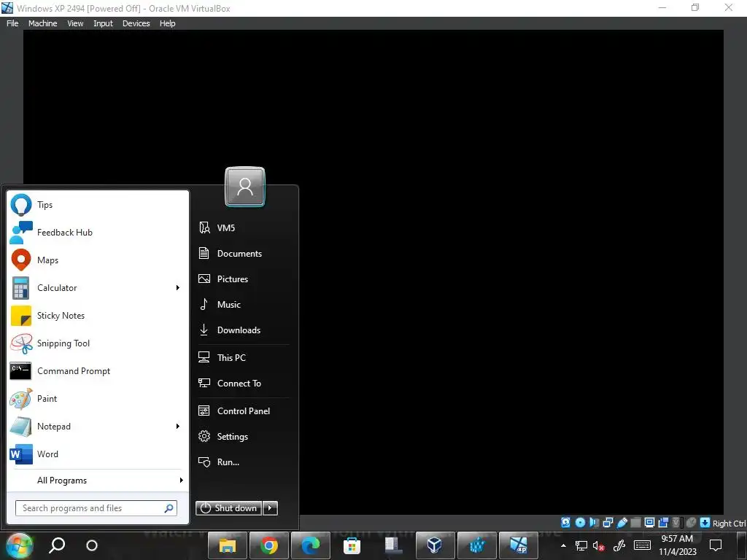This screenshot has height=560, width=747.
Task: Open the View menu
Action: click(x=75, y=23)
